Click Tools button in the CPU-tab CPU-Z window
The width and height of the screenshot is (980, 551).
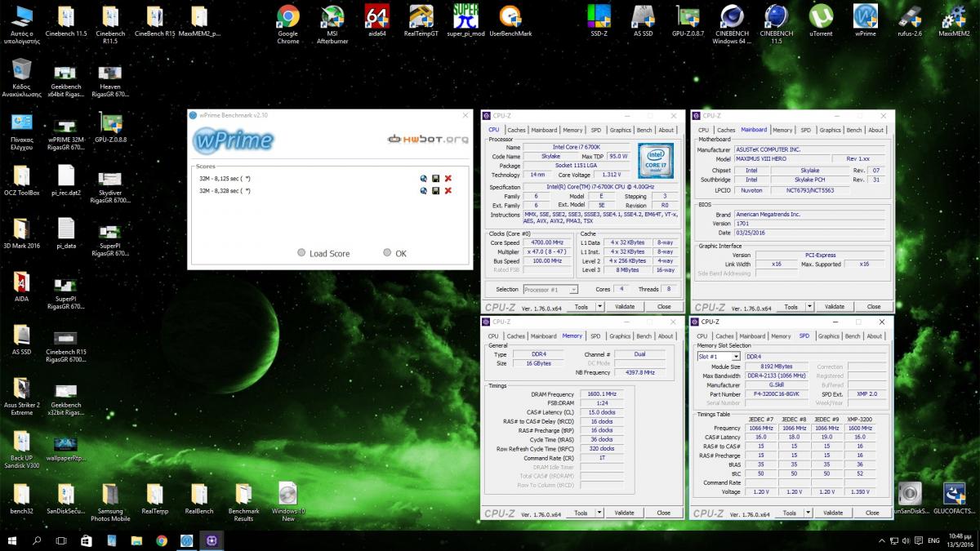(581, 307)
